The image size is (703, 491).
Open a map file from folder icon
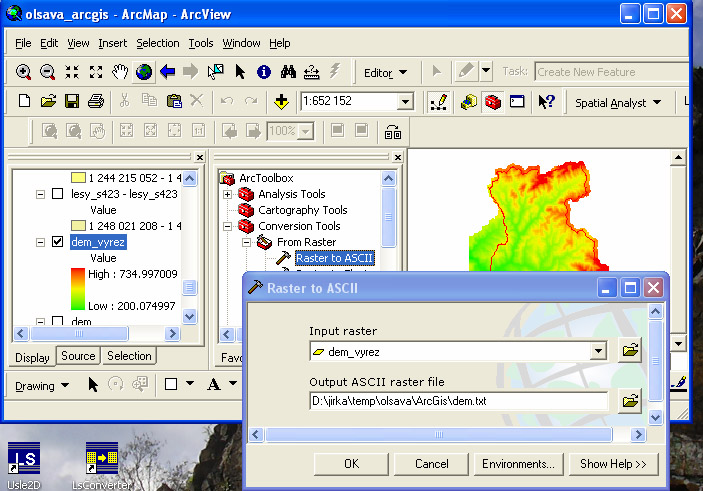coord(48,101)
